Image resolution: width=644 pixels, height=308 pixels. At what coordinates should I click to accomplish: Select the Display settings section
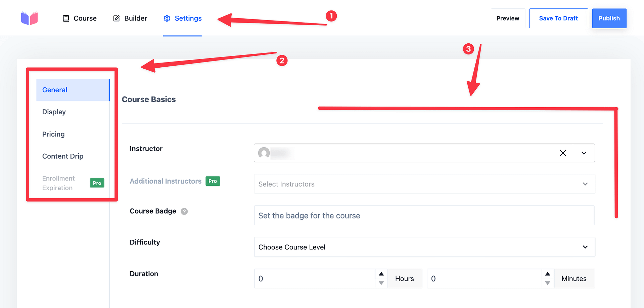54,112
